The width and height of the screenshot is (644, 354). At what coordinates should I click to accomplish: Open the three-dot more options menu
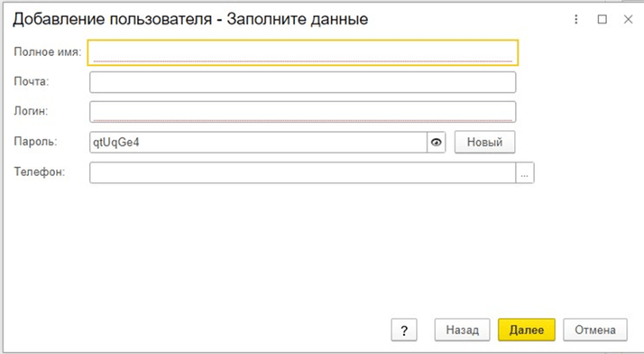576,19
